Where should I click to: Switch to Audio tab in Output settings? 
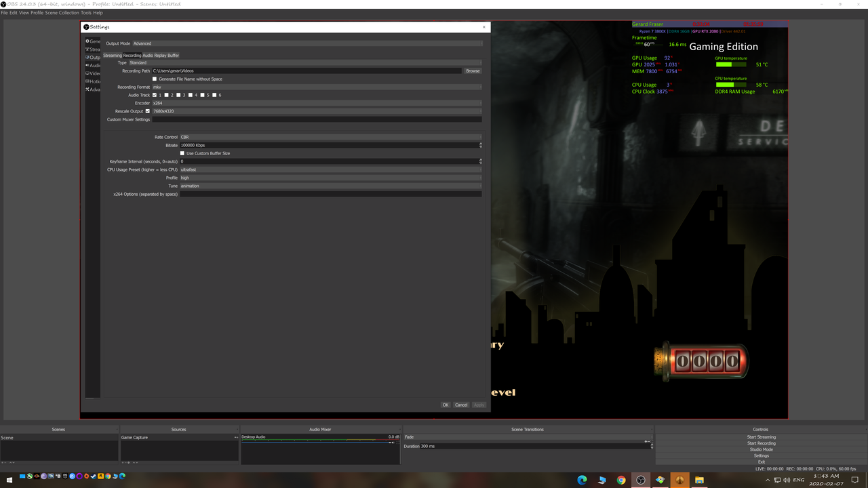pos(148,56)
